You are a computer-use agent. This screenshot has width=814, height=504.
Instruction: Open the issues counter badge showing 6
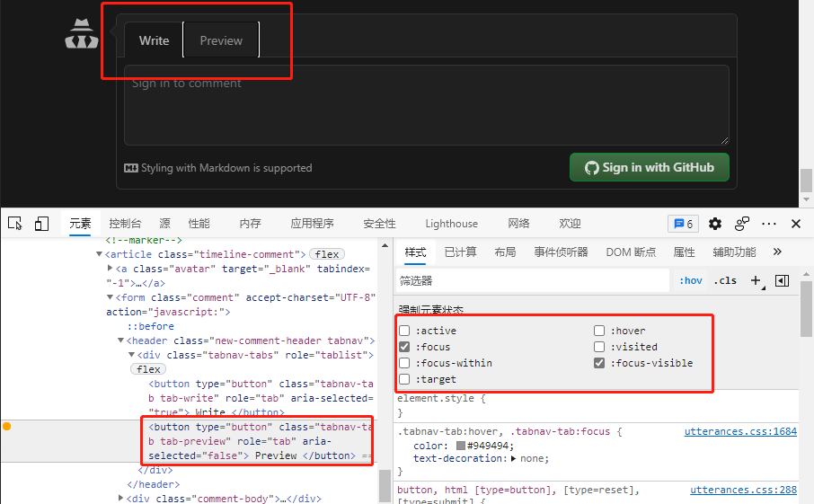coord(683,224)
